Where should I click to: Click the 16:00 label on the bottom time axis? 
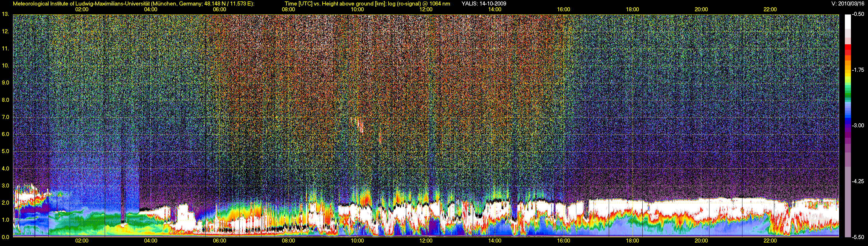(x=564, y=241)
